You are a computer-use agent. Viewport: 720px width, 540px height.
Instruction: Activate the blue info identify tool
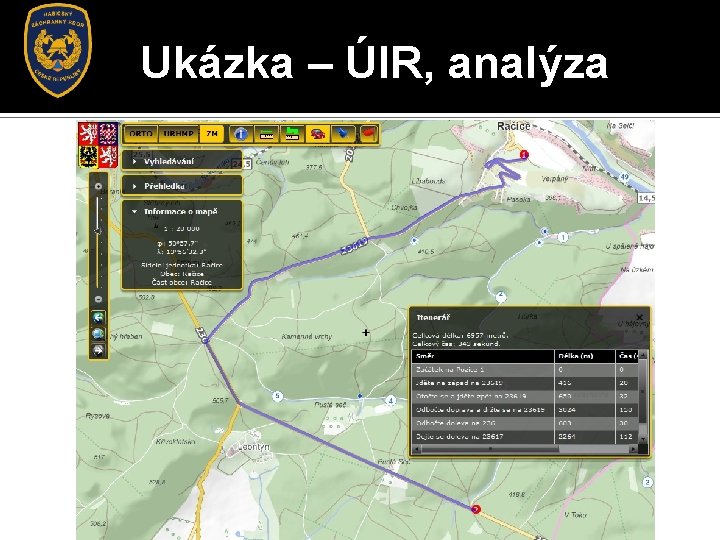pos(241,134)
